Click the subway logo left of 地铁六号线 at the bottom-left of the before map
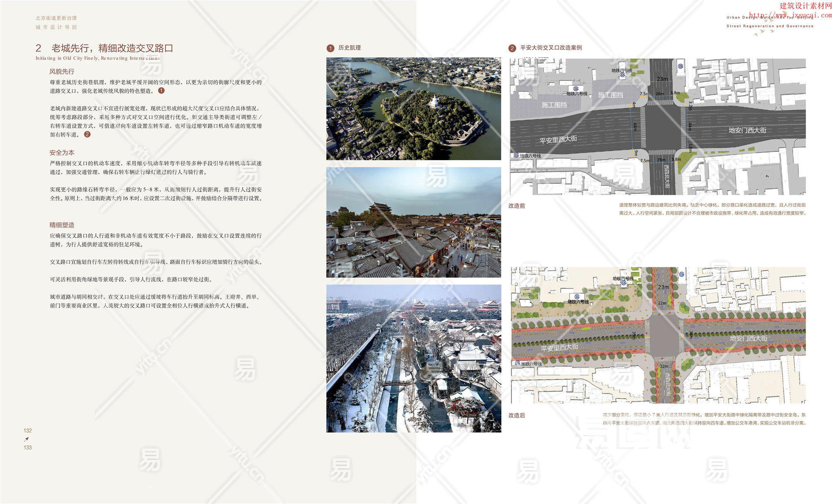Viewport: 832px width, 504px height. [x=516, y=156]
